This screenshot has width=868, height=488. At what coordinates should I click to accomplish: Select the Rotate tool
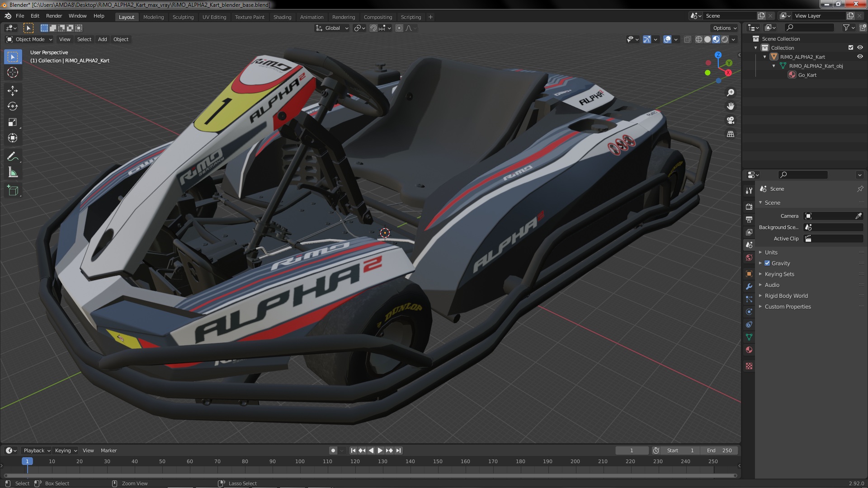[13, 106]
